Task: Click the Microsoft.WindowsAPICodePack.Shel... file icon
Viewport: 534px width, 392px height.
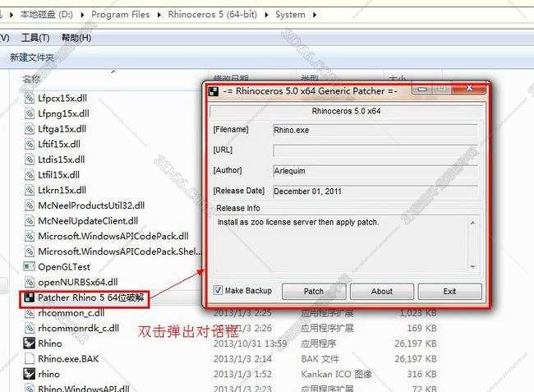Action: tap(30, 251)
